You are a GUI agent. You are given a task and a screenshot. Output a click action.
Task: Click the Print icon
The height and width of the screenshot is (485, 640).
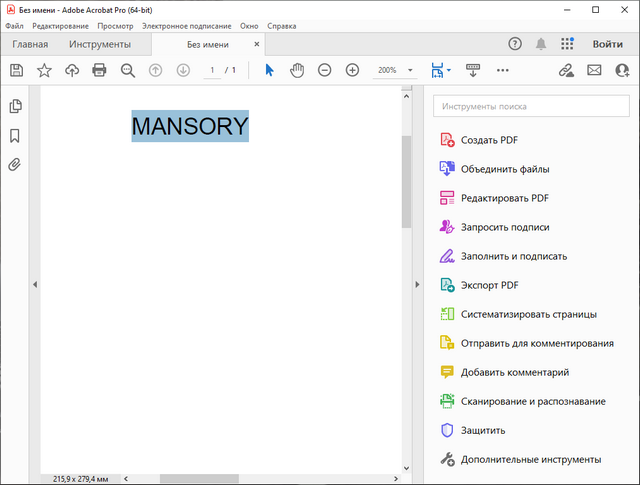(99, 70)
